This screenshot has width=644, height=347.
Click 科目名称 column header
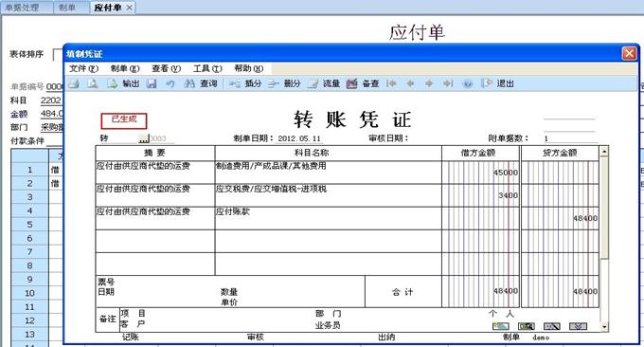click(x=329, y=153)
